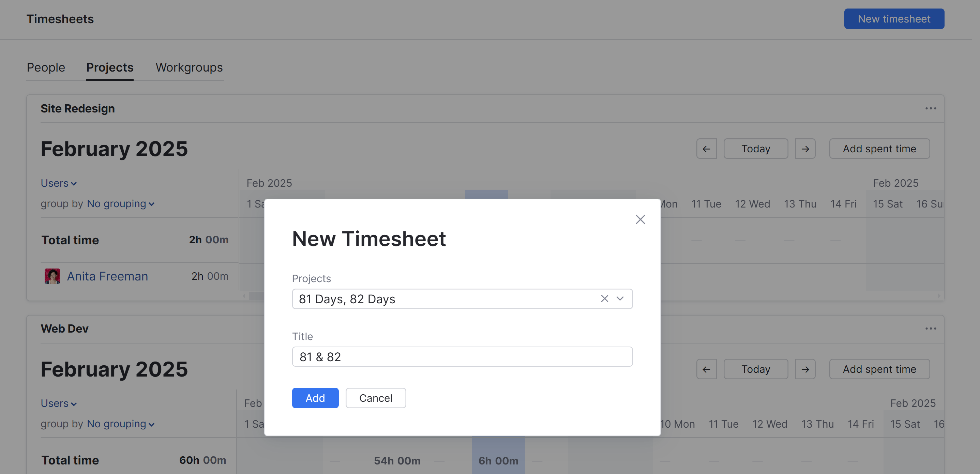980x474 pixels.
Task: Click Anita Freeman's avatar picture
Action: pyautogui.click(x=52, y=276)
